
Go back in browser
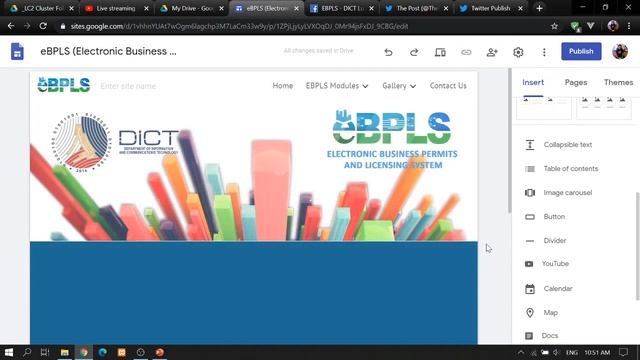pos(11,26)
